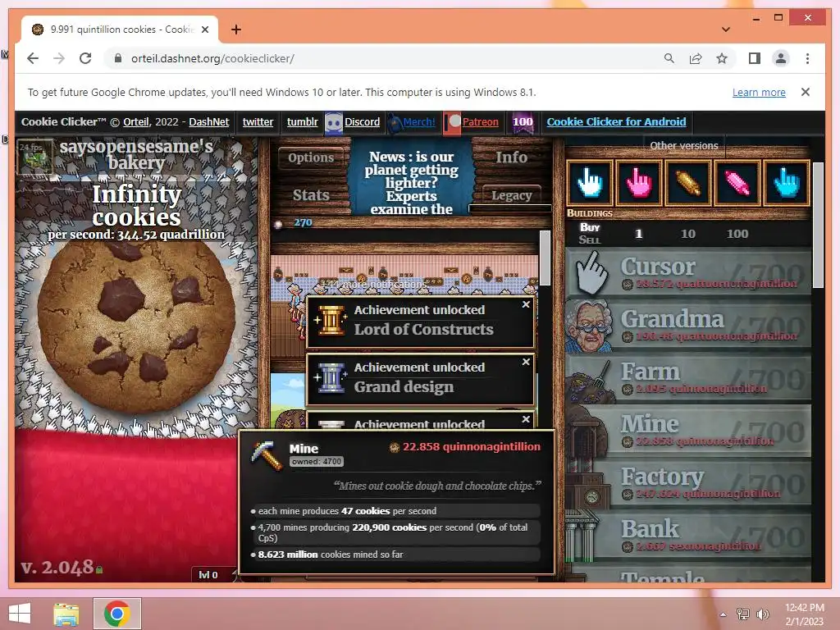Open the Stats menu

click(311, 195)
